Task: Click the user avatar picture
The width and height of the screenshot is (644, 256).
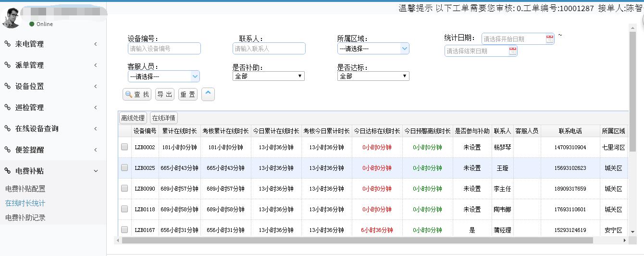Action: tap(11, 18)
